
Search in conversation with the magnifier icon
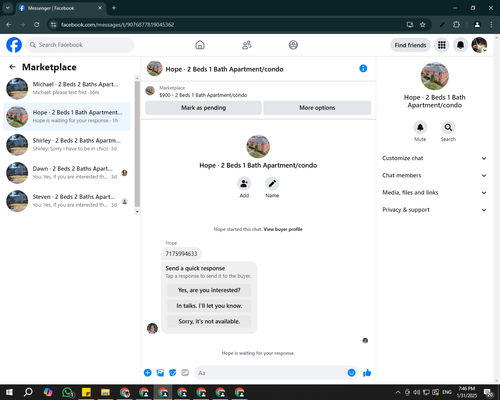click(x=448, y=127)
